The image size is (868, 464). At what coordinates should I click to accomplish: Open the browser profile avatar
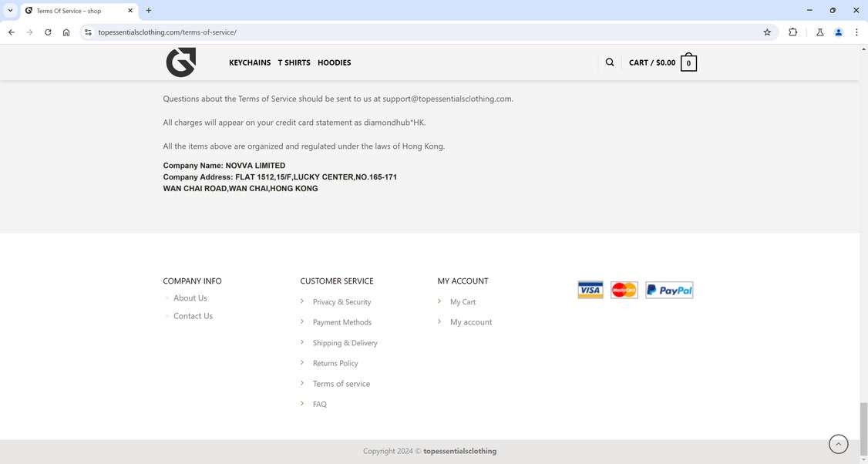[839, 32]
